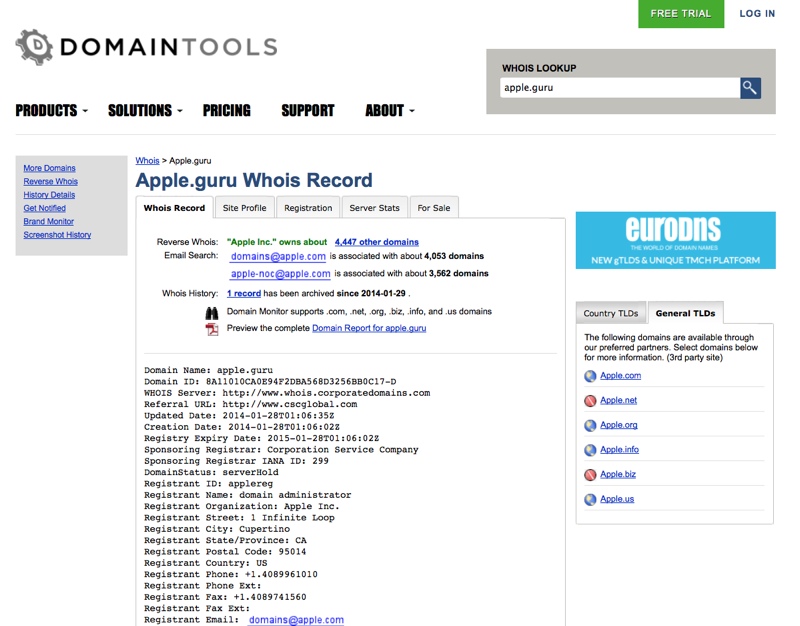This screenshot has width=800, height=626.
Task: Click the 'Registrant City: Cupertino' line
Action: point(217,529)
